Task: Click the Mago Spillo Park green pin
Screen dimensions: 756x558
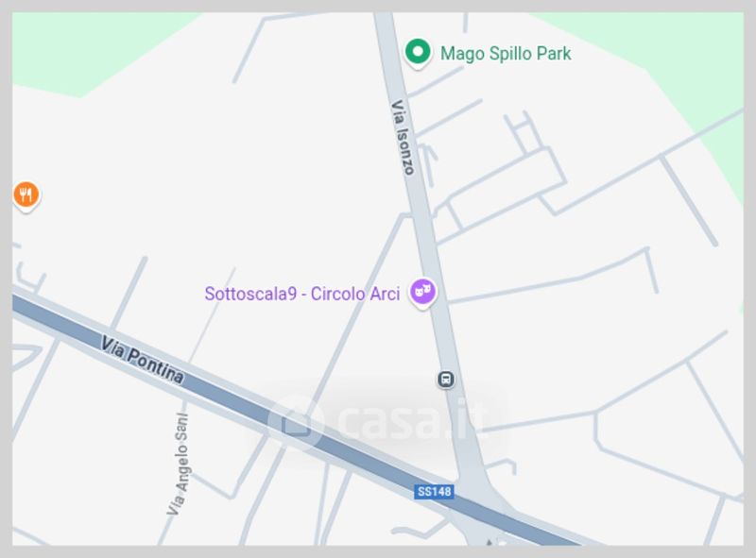Action: tap(418, 53)
